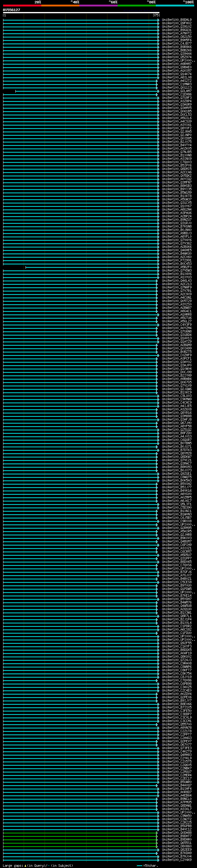This screenshot has height=868, width=197.
Task: Select the AV556127 query label
Action: (11, 10)
